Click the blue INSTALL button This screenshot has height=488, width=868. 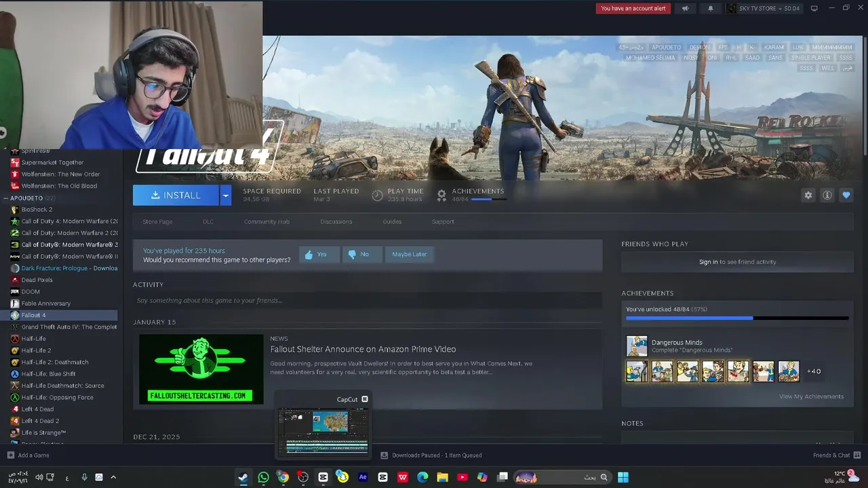pyautogui.click(x=176, y=195)
